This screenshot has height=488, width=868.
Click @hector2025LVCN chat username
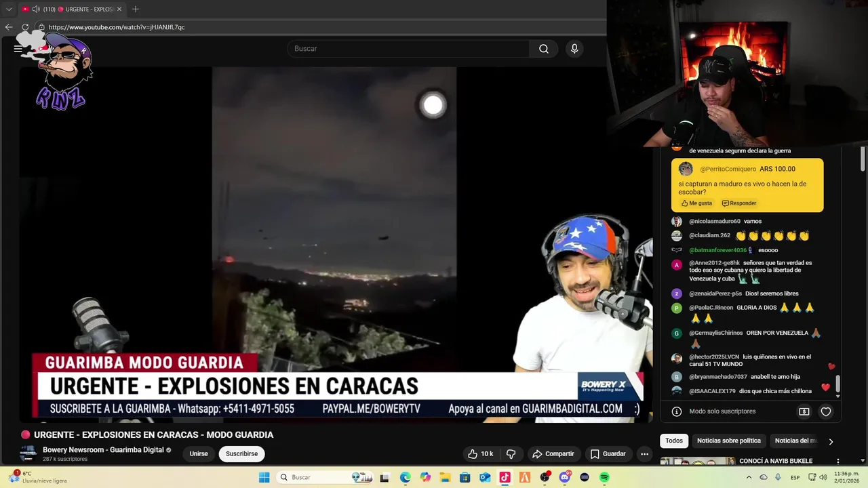click(714, 357)
